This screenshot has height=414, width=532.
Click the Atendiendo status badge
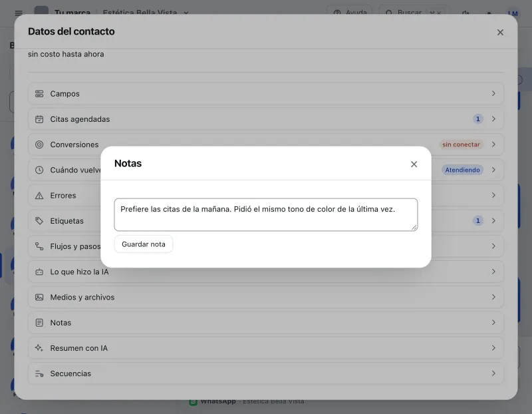click(462, 170)
